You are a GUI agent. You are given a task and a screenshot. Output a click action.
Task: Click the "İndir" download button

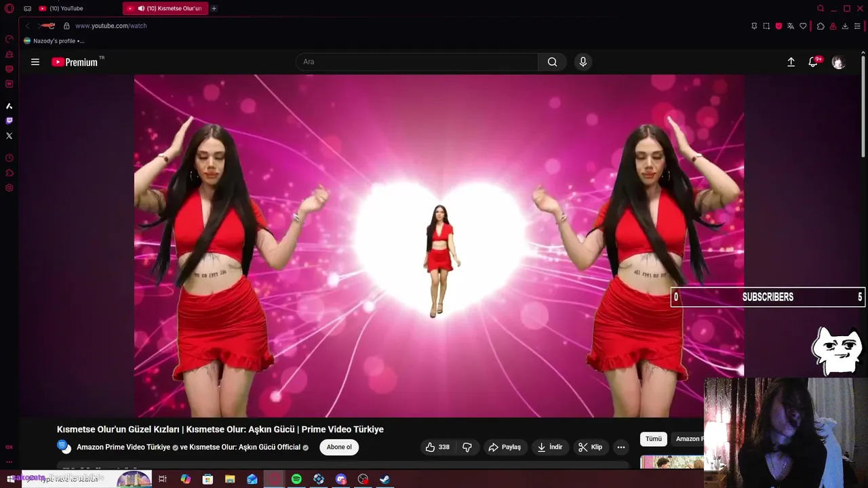pyautogui.click(x=550, y=447)
